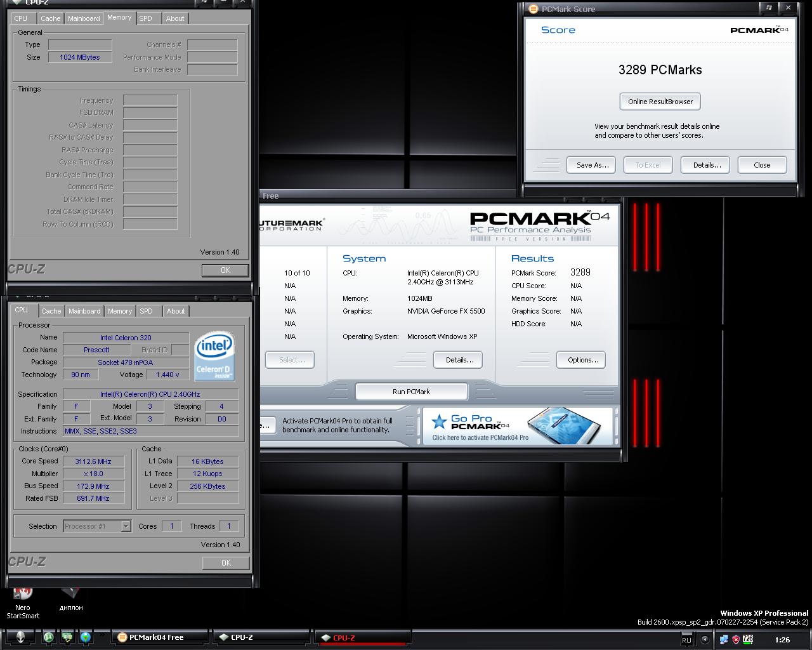This screenshot has width=812, height=650.
Task: Open Online ResultBrowser in PCMark Score
Action: (660, 102)
